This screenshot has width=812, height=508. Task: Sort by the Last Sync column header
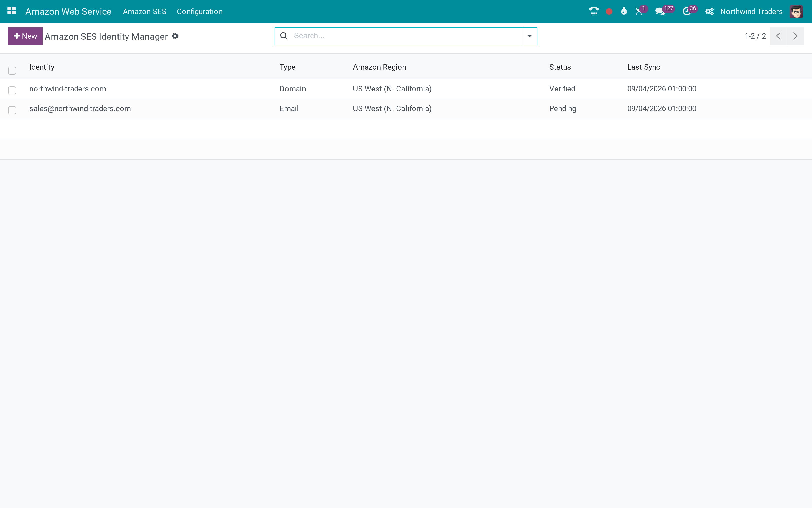[x=644, y=67]
